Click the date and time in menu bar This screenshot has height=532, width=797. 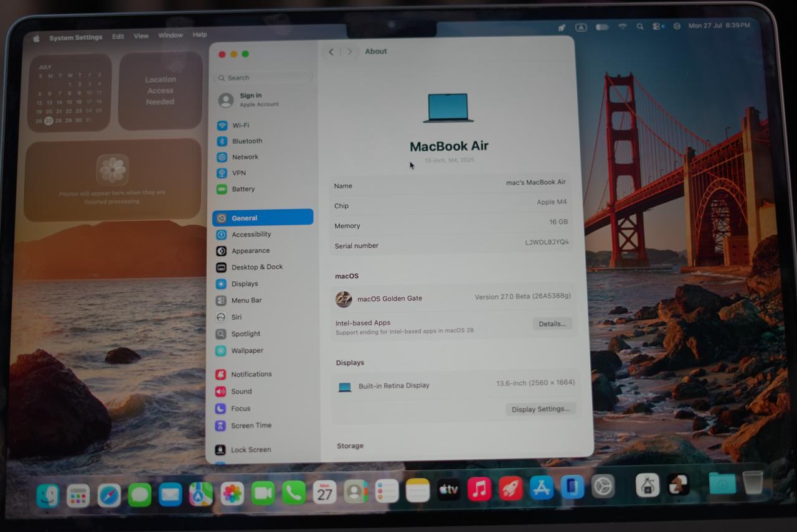pyautogui.click(x=719, y=26)
